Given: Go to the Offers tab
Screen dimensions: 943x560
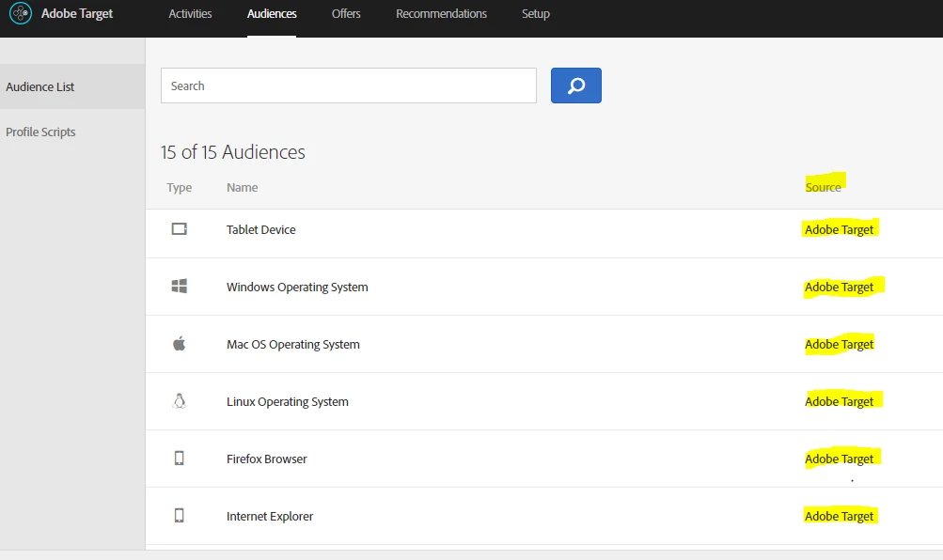Looking at the screenshot, I should coord(346,13).
